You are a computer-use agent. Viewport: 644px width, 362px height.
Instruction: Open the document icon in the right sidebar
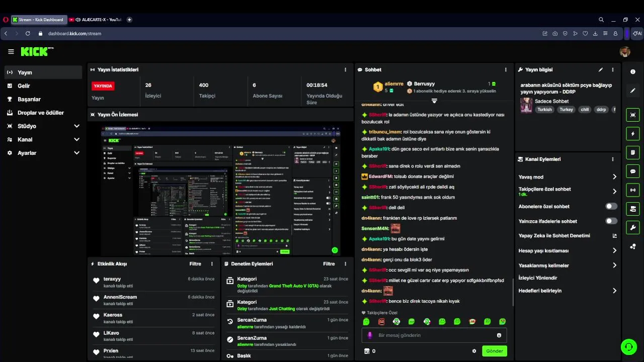[633, 152]
